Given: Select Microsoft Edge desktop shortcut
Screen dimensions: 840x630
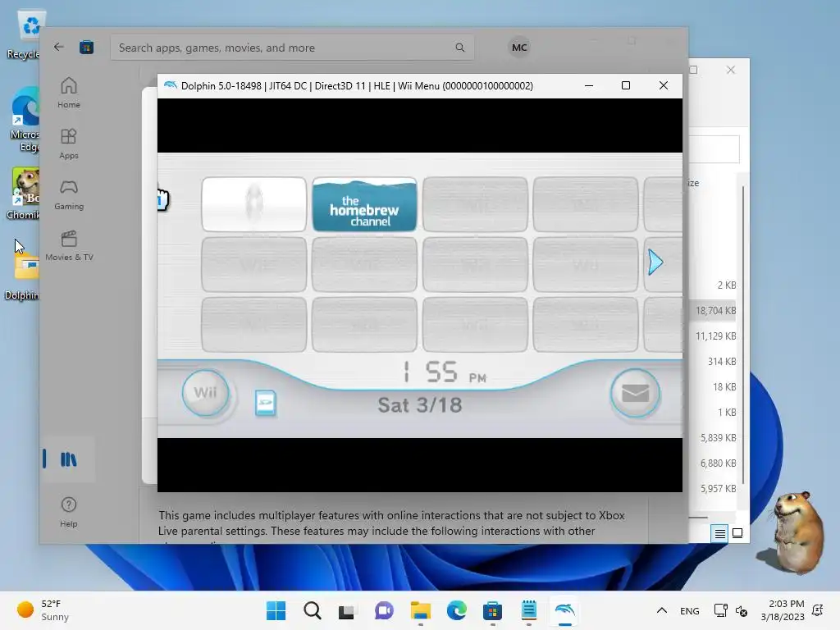Looking at the screenshot, I should pyautogui.click(x=25, y=121).
